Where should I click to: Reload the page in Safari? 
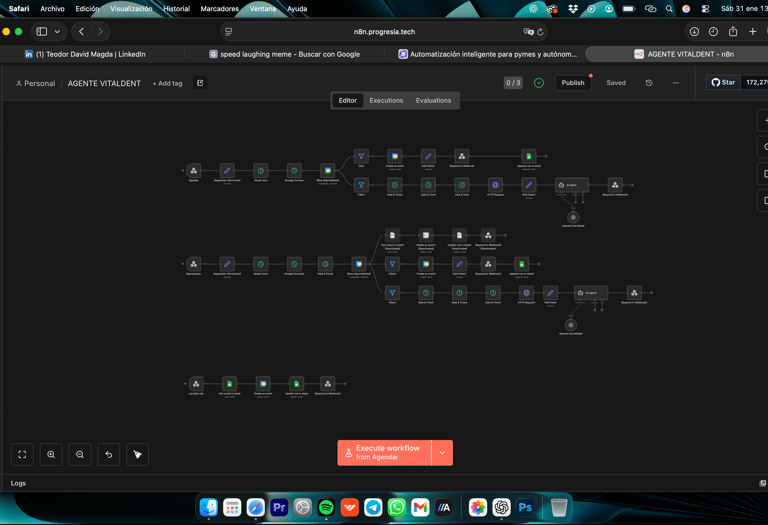pos(540,32)
